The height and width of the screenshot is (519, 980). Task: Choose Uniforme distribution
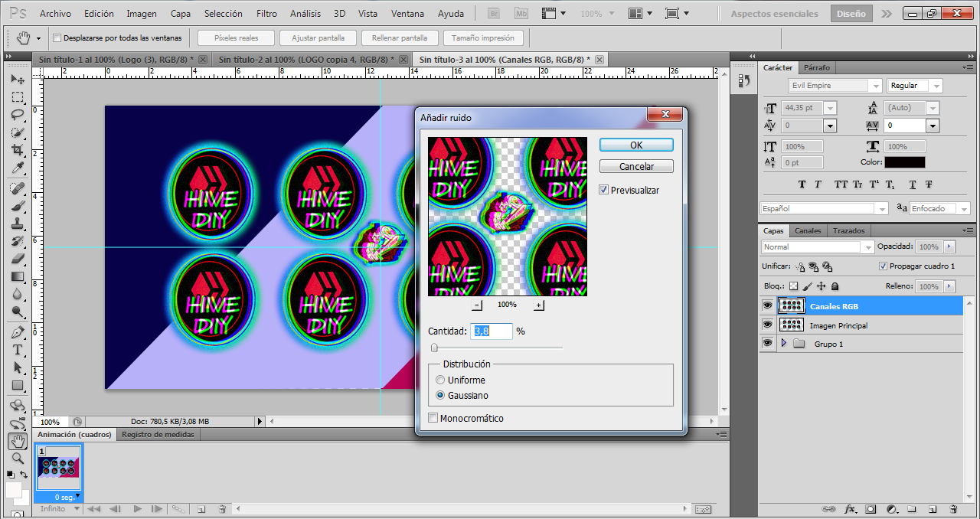point(440,380)
